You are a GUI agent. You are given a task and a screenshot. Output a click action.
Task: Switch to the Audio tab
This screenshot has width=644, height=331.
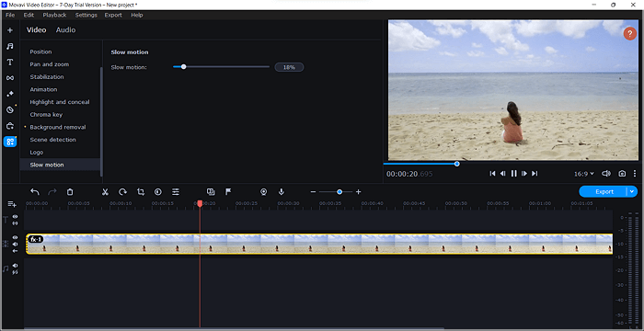tap(65, 30)
